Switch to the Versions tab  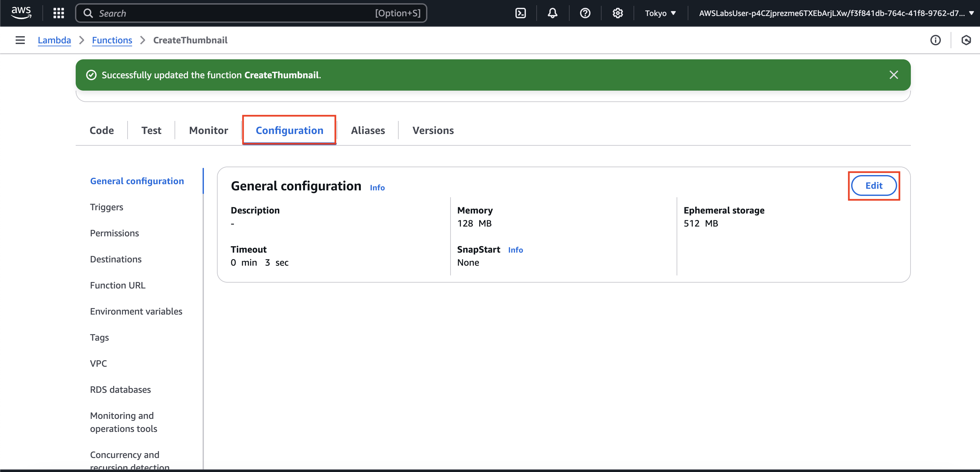pos(433,130)
